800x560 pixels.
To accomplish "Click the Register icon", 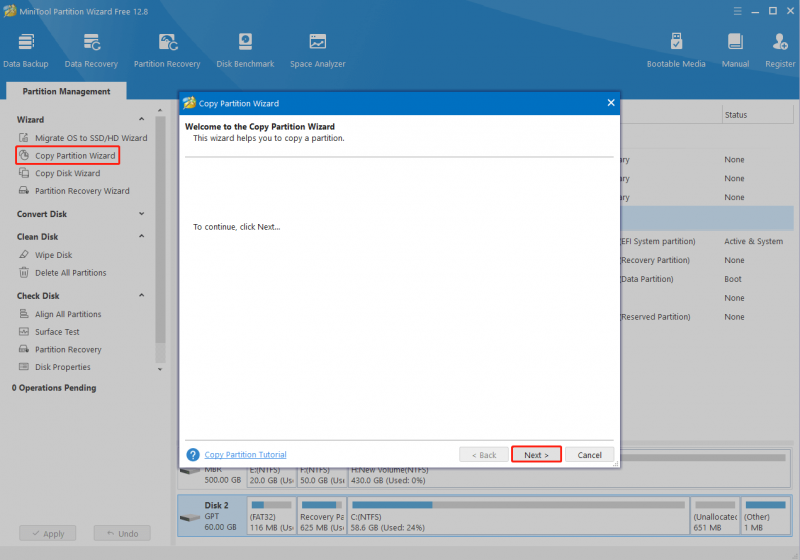I will (x=780, y=50).
